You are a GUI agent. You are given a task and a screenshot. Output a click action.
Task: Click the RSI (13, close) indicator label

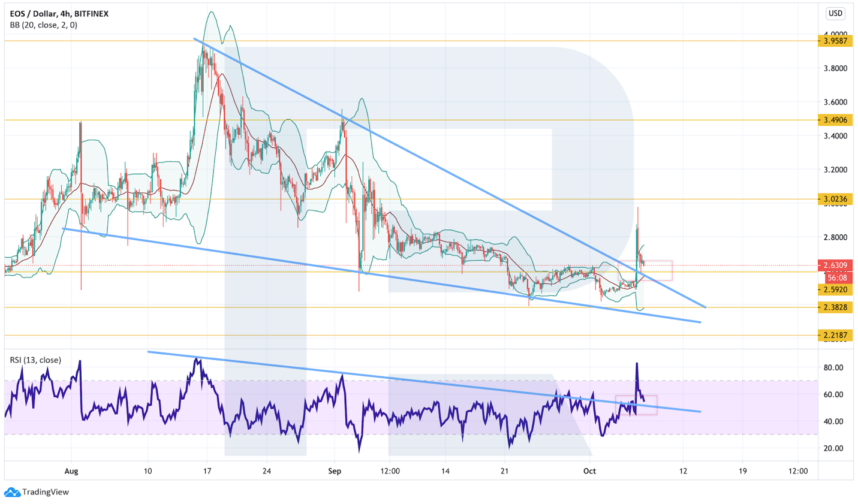[35, 360]
